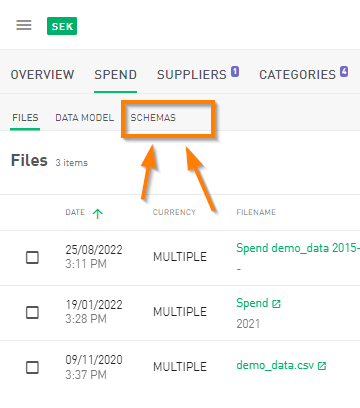Click external-link icon next to demo_data.csv

pyautogui.click(x=322, y=366)
